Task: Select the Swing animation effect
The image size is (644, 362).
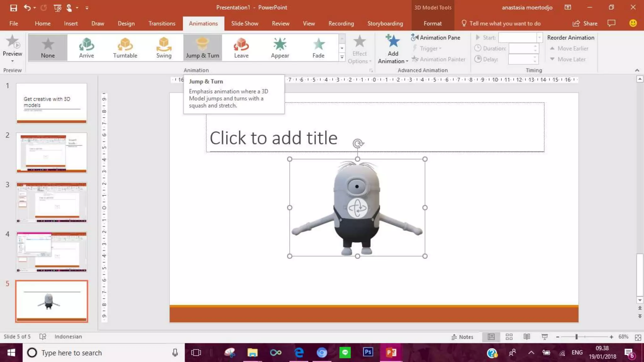Action: click(164, 47)
